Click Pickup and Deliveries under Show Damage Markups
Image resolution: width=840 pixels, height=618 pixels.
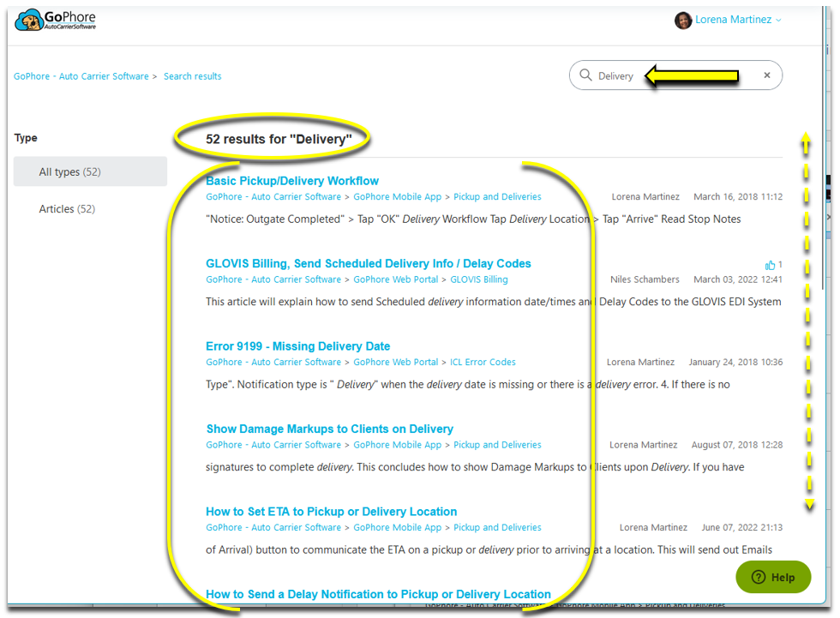pos(497,445)
